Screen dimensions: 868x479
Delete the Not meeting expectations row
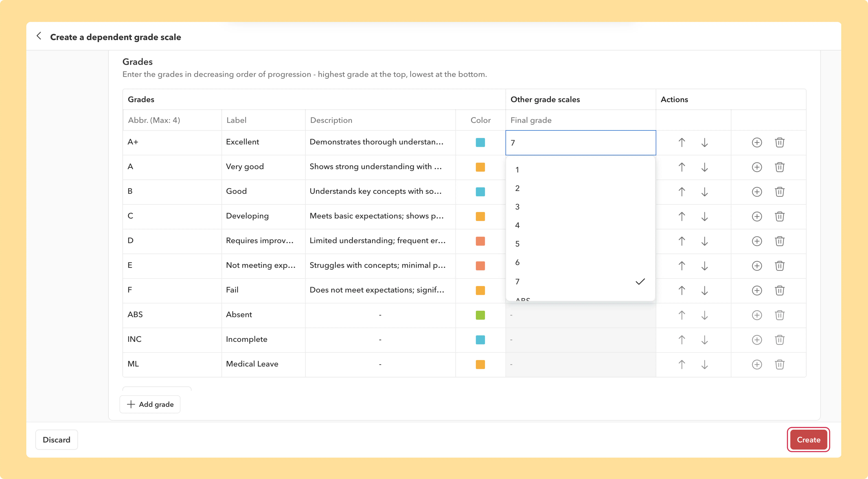pyautogui.click(x=780, y=266)
